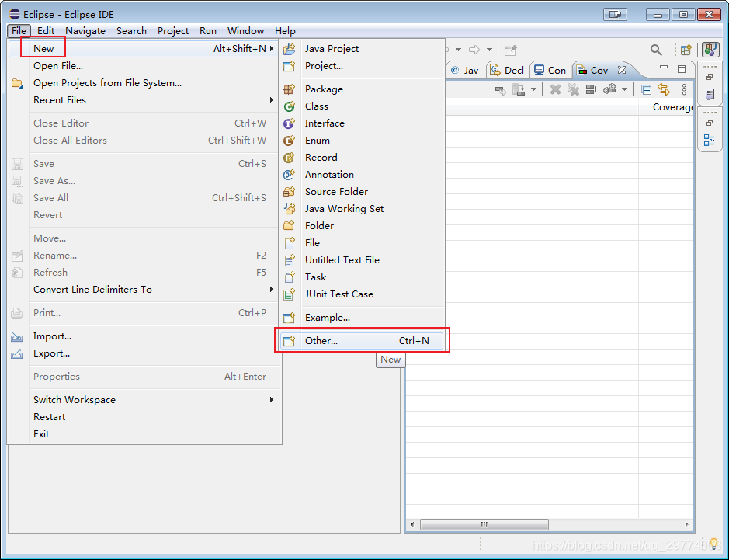The width and height of the screenshot is (729, 560).
Task: Choose Open File... from File menu
Action: point(144,65)
